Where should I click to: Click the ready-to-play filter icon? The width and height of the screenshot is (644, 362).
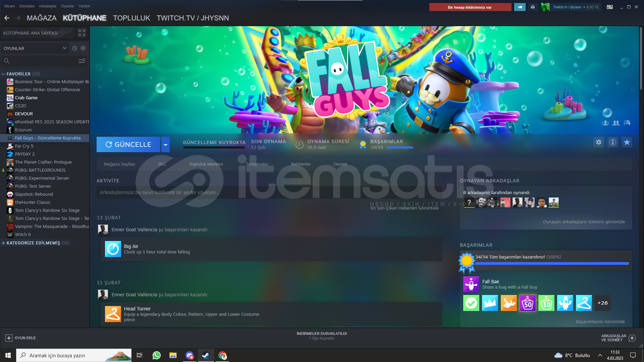click(x=83, y=48)
